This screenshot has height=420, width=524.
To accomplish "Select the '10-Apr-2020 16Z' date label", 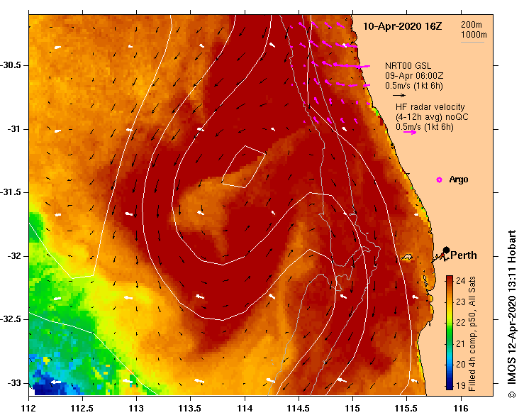I will click(x=402, y=26).
